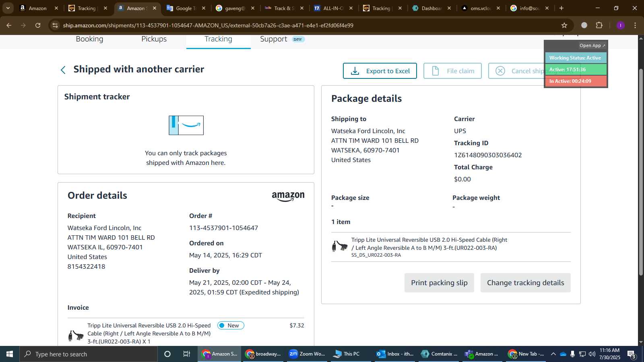This screenshot has height=362, width=644.
Task: Open Teams Amazon window from taskbar
Action: 482,354
